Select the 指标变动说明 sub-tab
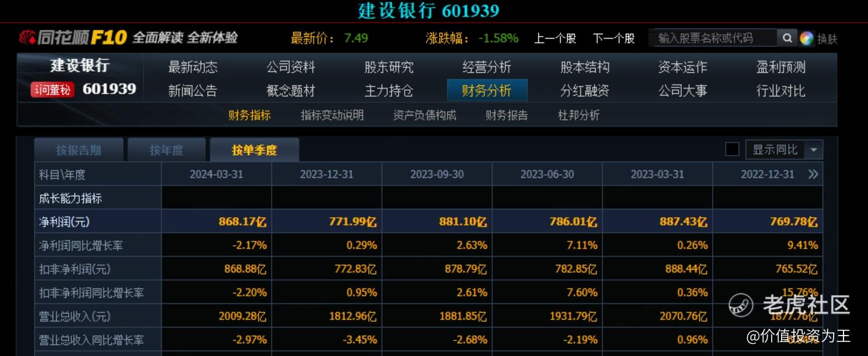868x356 pixels. (332, 115)
